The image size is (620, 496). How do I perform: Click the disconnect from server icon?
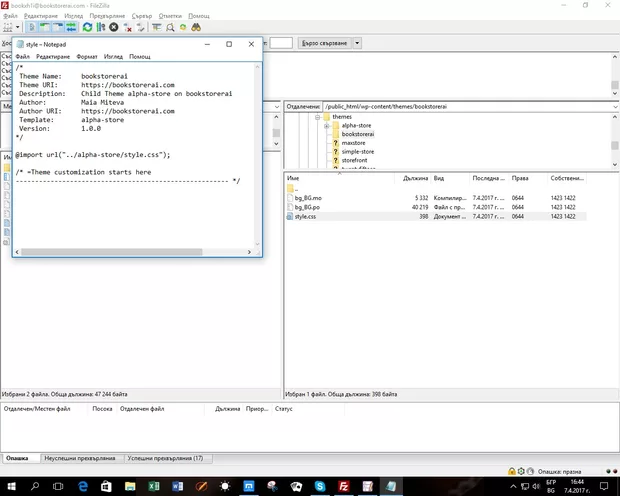pos(127,27)
